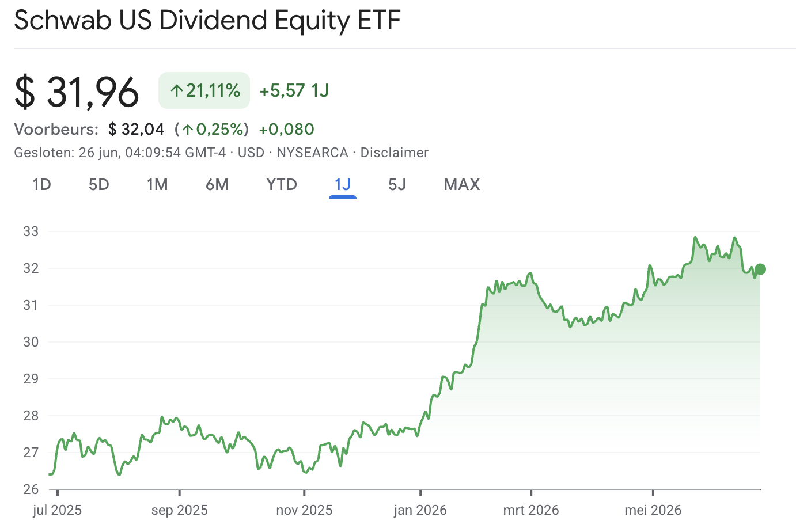Screen dimensions: 796x532
Task: Open the 5J range tab
Action: pos(397,185)
